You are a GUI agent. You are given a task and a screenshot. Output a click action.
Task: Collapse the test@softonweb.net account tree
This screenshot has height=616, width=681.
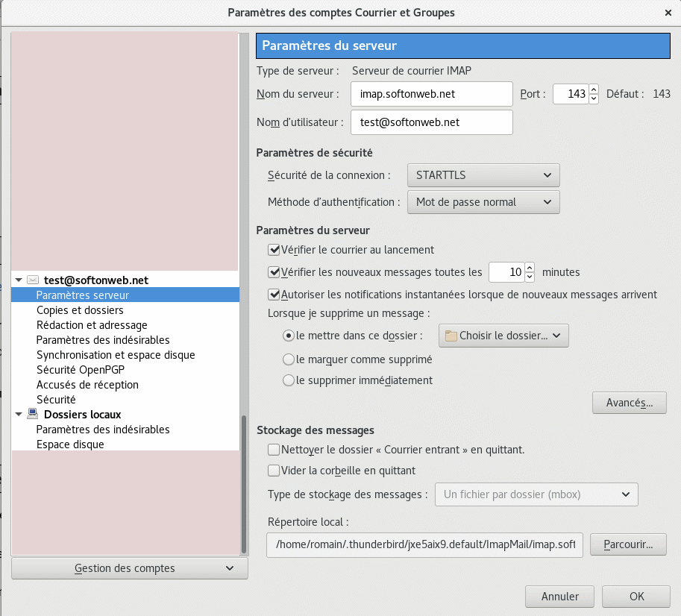(x=19, y=280)
